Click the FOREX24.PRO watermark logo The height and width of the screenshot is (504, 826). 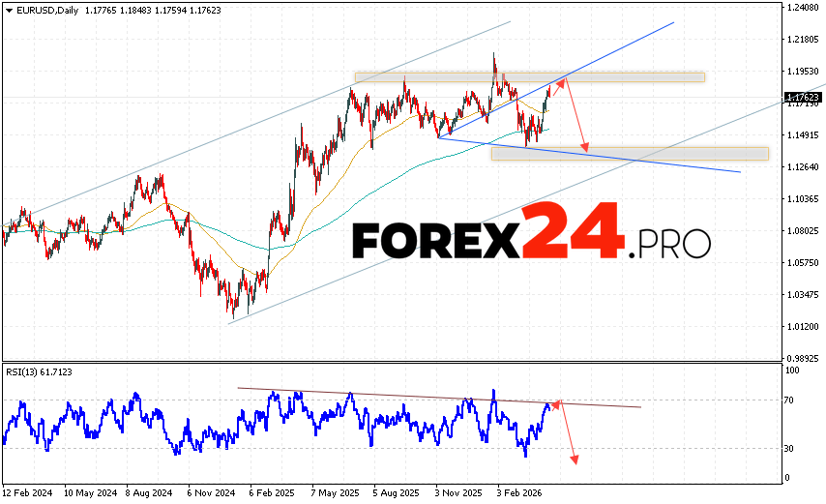point(531,235)
